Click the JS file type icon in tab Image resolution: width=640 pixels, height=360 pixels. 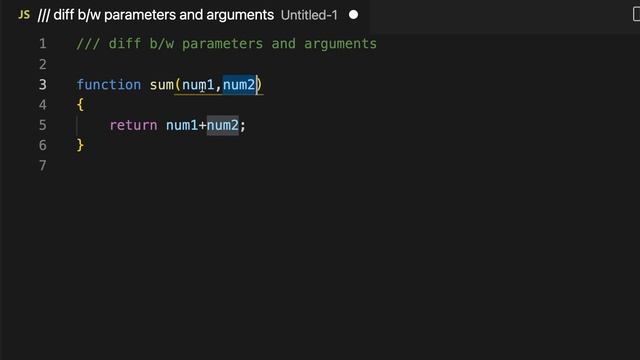coord(24,15)
